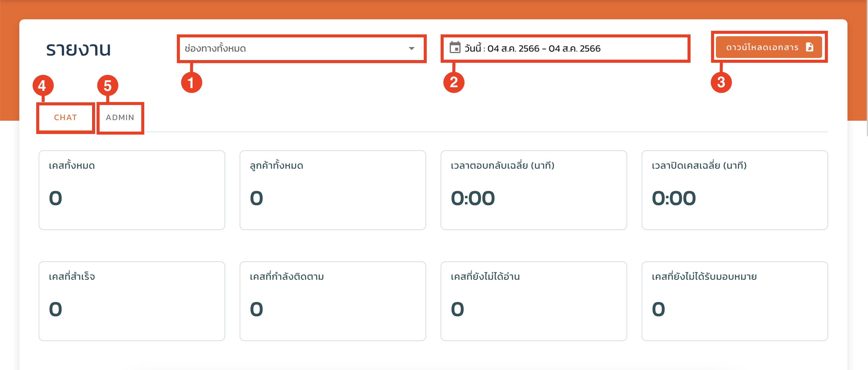Switch to the ADMIN tab
This screenshot has height=370, width=868.
coord(120,118)
